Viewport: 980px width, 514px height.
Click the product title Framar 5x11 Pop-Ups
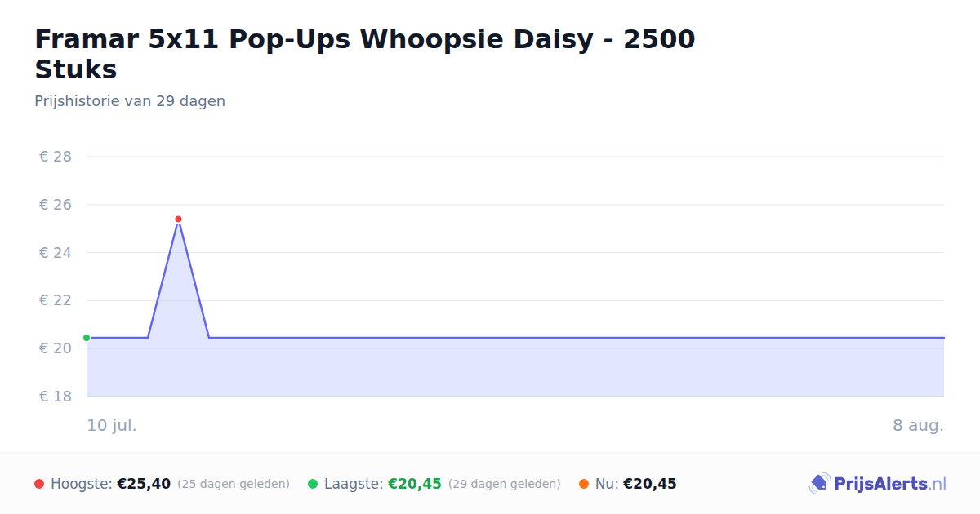pos(365,54)
